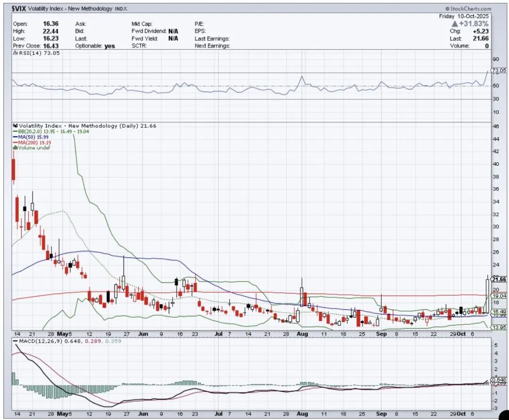Click the Volatility Index - New Methodology INDX title
509x420 pixels.
click(78, 9)
